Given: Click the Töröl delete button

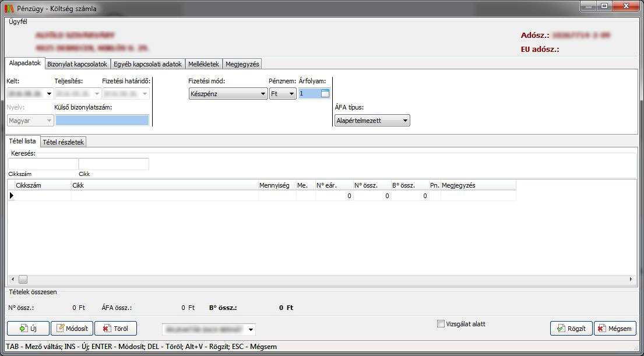Looking at the screenshot, I should coord(115,329).
